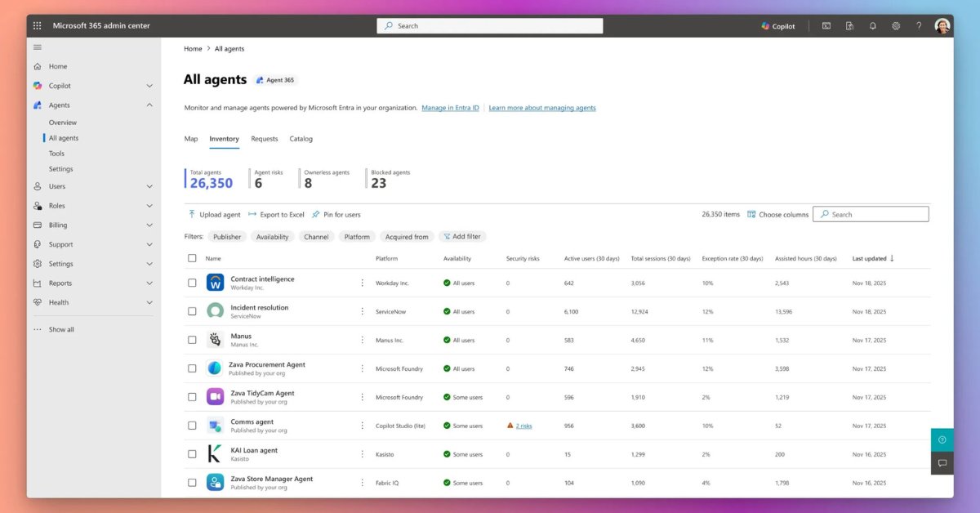The image size is (980, 513).
Task: Click Add filter pill
Action: pyautogui.click(x=462, y=237)
